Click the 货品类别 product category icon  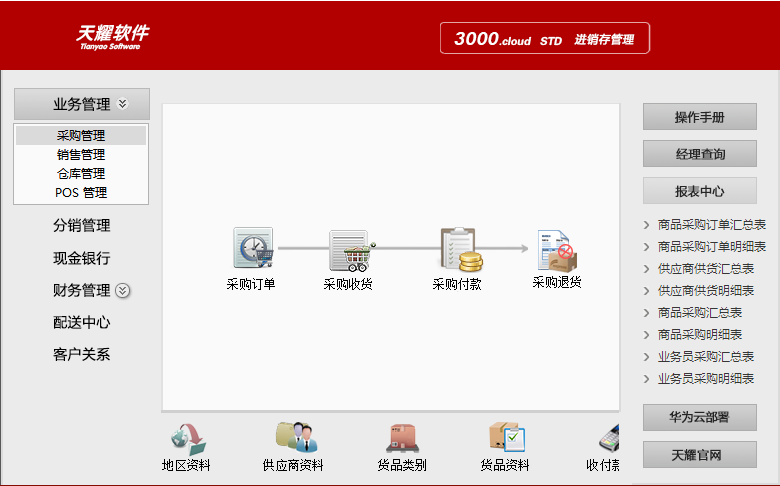[x=402, y=438]
